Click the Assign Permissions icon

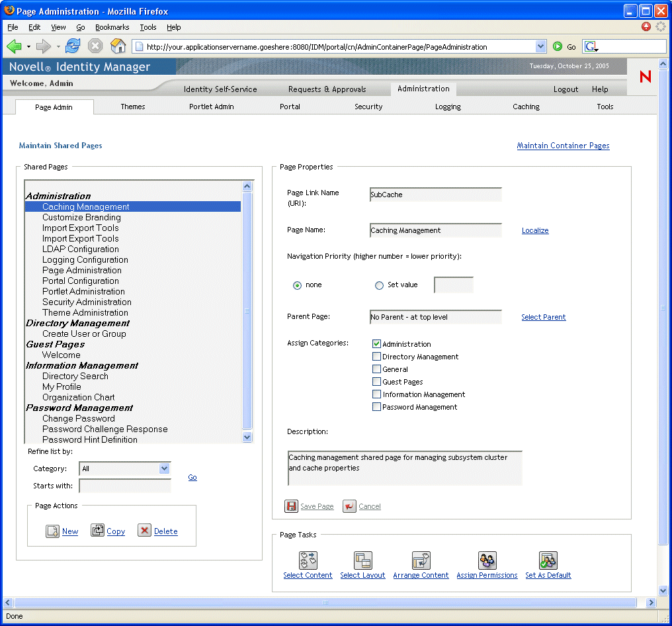[x=487, y=560]
